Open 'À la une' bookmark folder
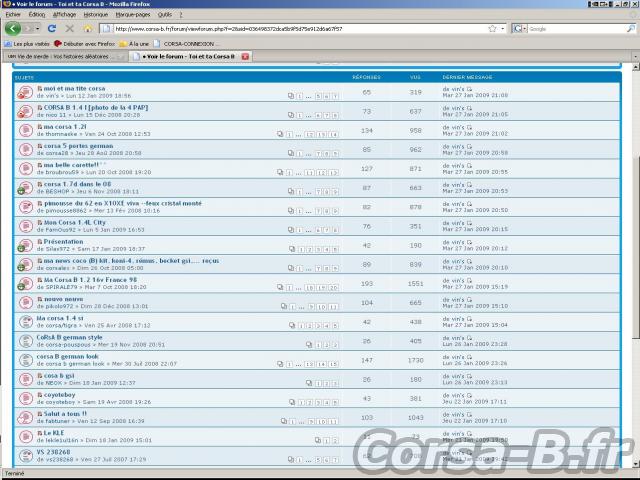Viewport: 640px width, 480px height. click(x=134, y=44)
